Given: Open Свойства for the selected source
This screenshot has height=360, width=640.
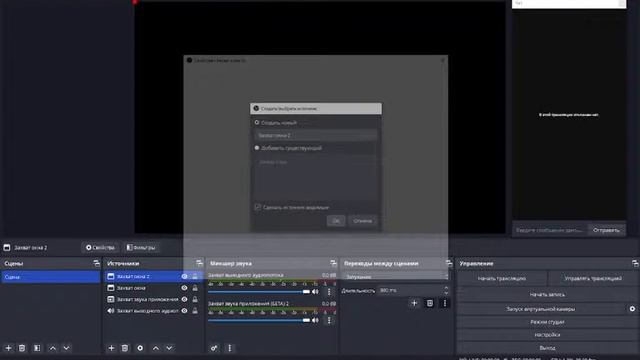Looking at the screenshot, I should pos(100,247).
